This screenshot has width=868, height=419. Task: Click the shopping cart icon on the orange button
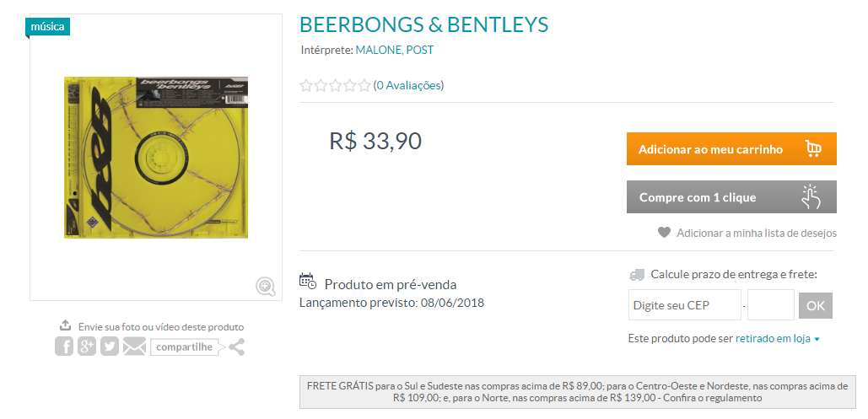[x=813, y=149]
